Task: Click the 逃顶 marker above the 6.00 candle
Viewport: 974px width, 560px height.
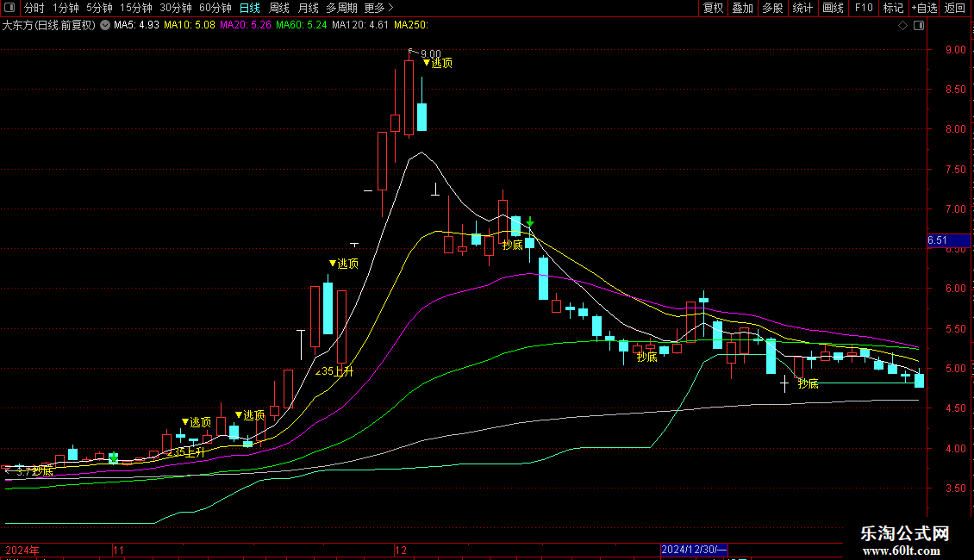Action: pos(343,264)
